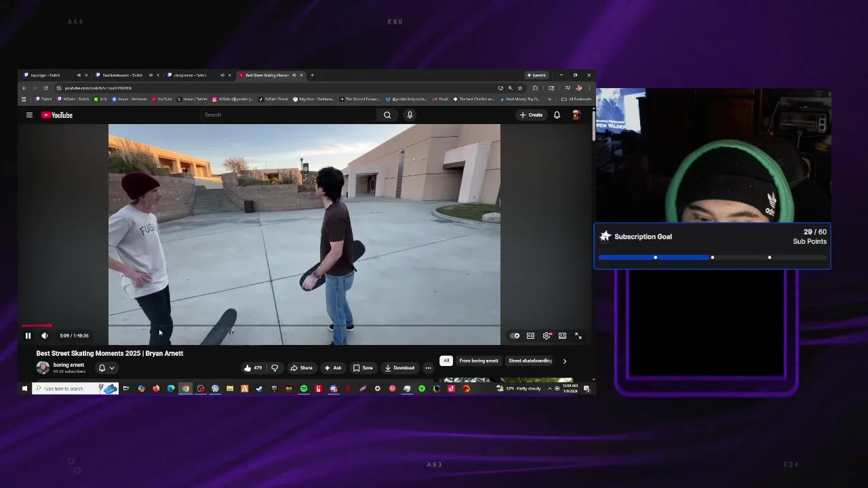
Task: Click the Subscription Goal progress bar
Action: (712, 258)
